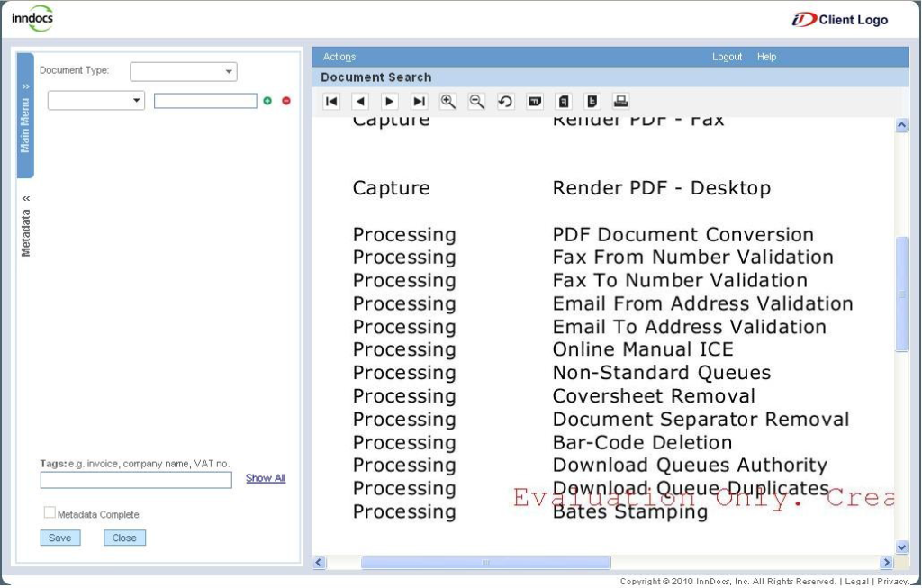Click 'Non-Standard Queues' text

coord(662,373)
